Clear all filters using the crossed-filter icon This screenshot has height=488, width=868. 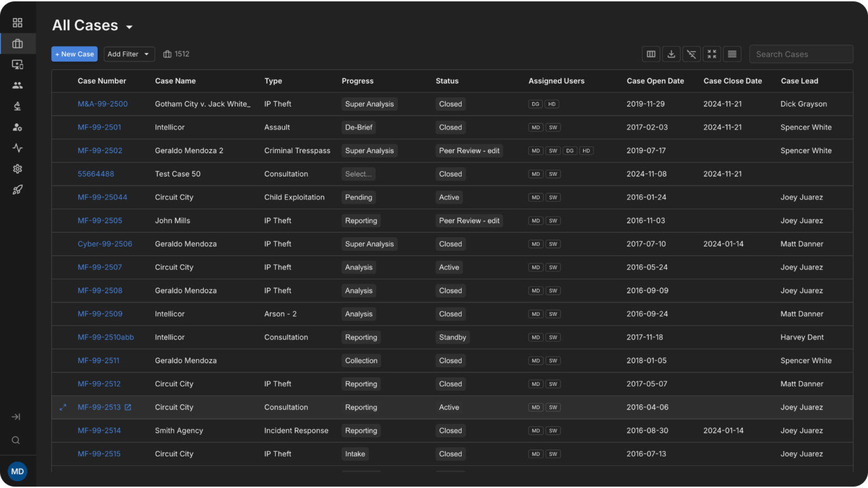691,54
